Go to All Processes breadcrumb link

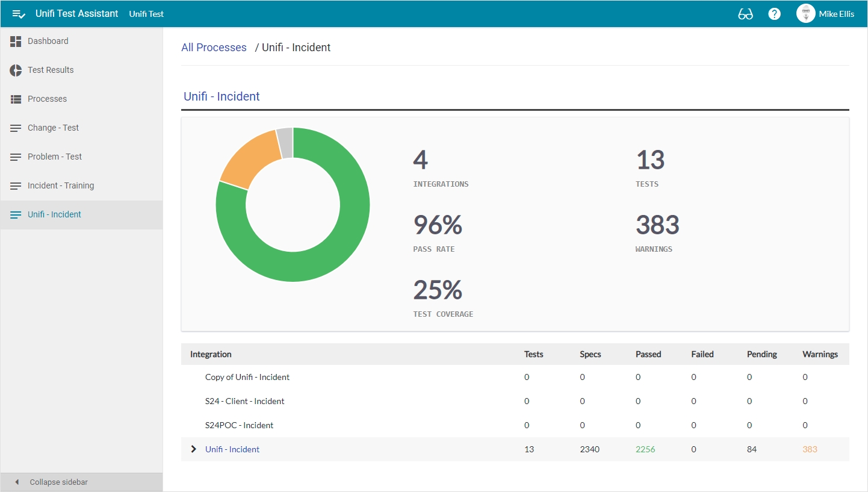click(214, 48)
